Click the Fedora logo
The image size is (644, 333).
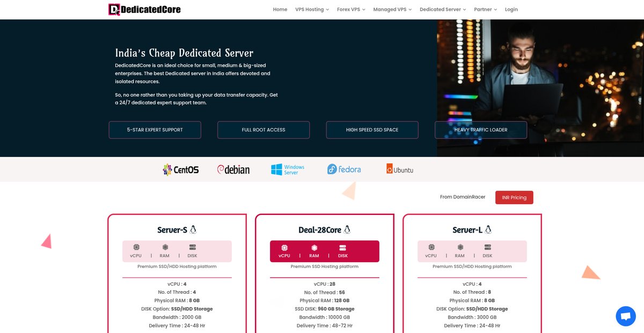[344, 169]
